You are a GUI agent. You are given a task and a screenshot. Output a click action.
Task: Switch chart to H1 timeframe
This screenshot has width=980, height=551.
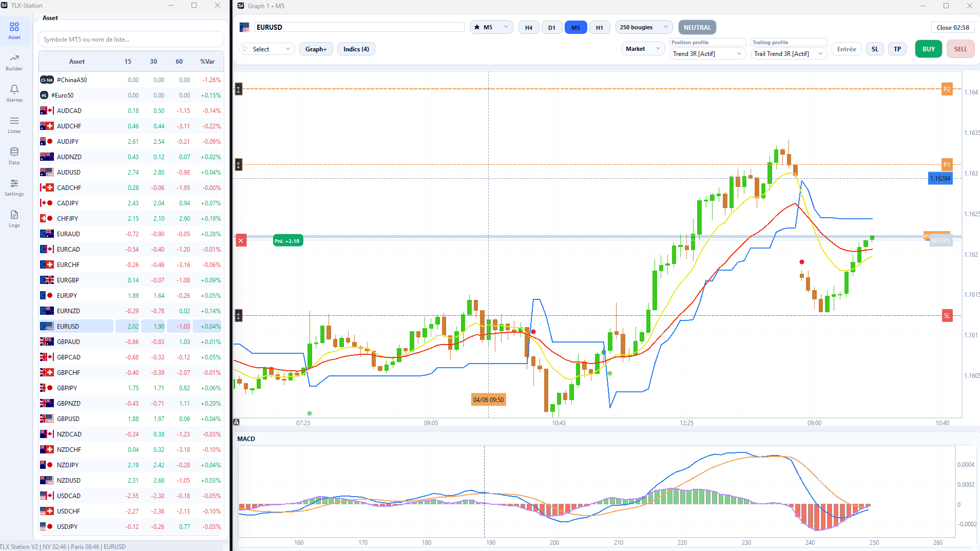pos(599,28)
